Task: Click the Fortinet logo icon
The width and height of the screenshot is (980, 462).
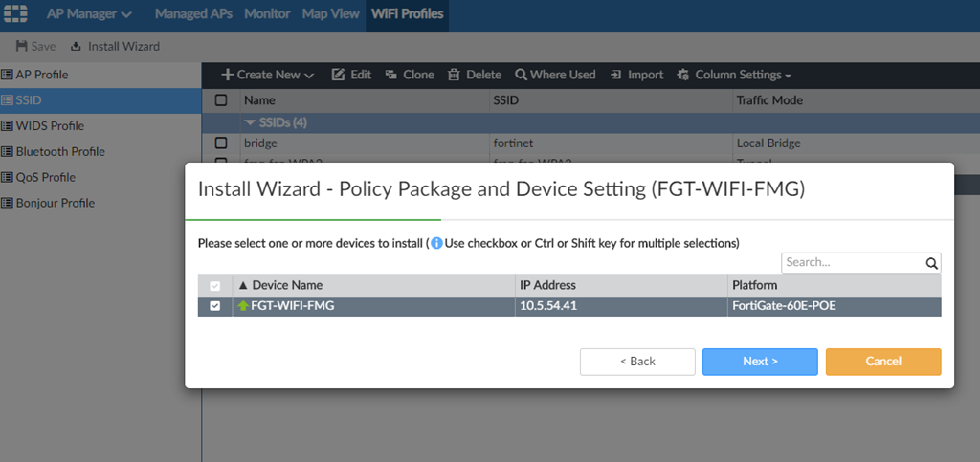Action: (16, 14)
